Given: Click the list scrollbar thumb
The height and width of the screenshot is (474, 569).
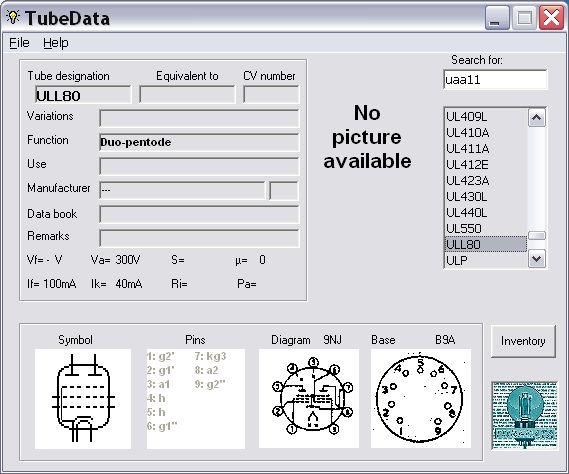Looking at the screenshot, I should click(537, 236).
